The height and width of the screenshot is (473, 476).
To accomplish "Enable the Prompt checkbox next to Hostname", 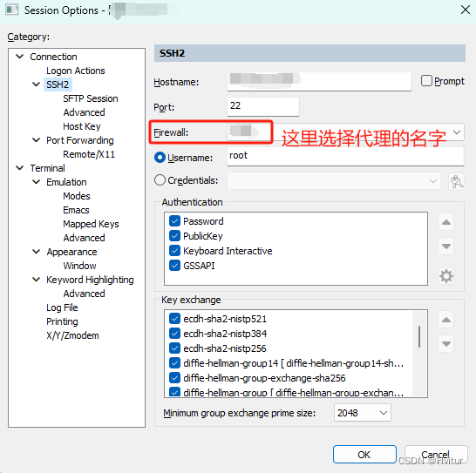I will click(426, 81).
